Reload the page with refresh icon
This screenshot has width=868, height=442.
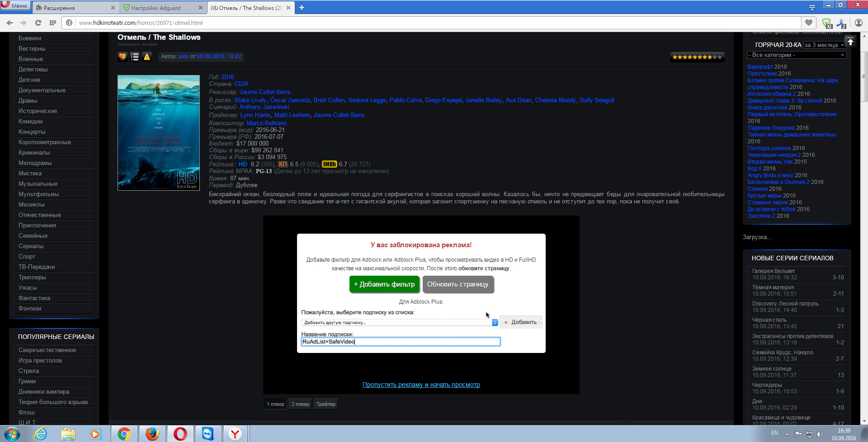pyautogui.click(x=38, y=23)
